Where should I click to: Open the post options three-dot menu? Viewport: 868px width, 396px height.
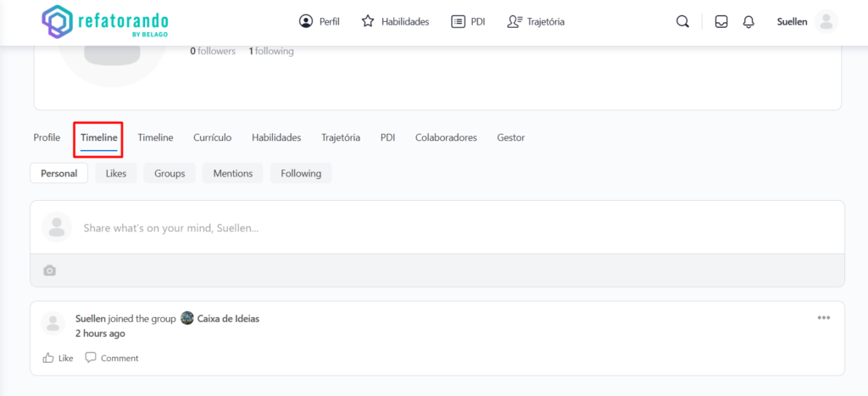pos(824,318)
